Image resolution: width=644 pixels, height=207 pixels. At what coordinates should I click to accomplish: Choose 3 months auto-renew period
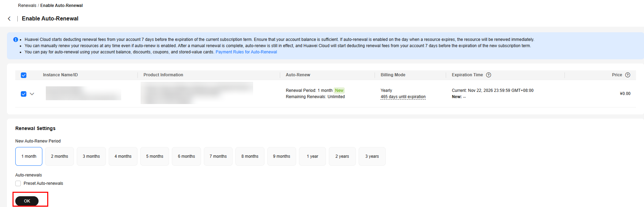pyautogui.click(x=91, y=156)
